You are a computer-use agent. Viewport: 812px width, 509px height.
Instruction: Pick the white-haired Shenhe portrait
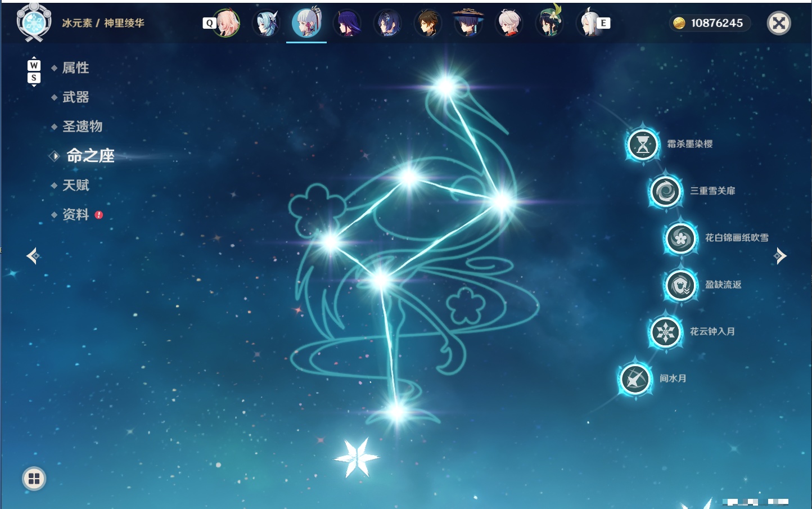click(x=589, y=23)
